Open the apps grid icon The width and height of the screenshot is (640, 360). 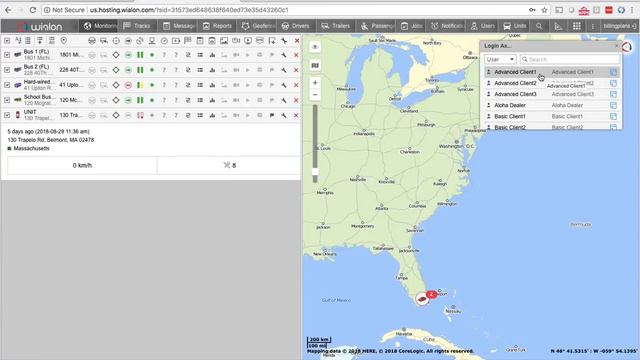coord(577,26)
